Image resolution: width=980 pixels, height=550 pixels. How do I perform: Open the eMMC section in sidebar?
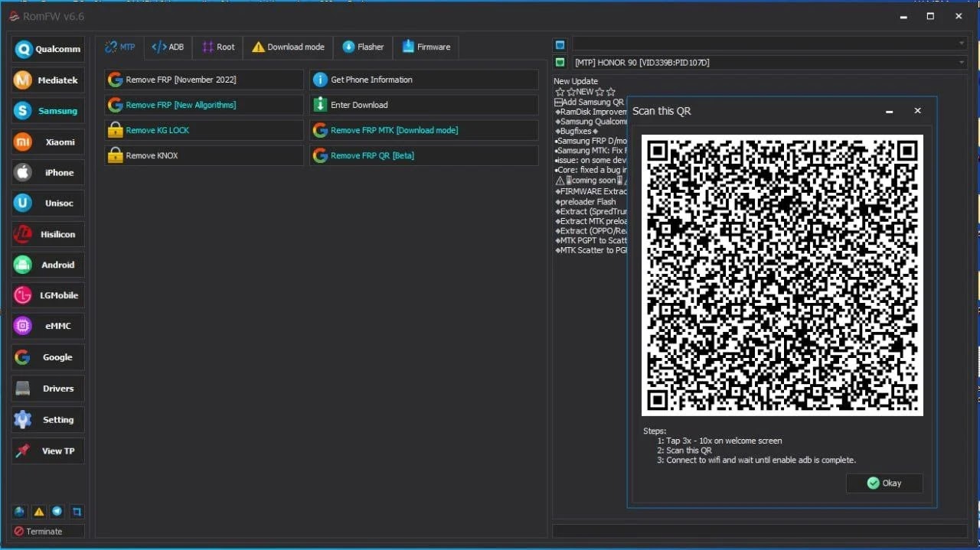[47, 326]
